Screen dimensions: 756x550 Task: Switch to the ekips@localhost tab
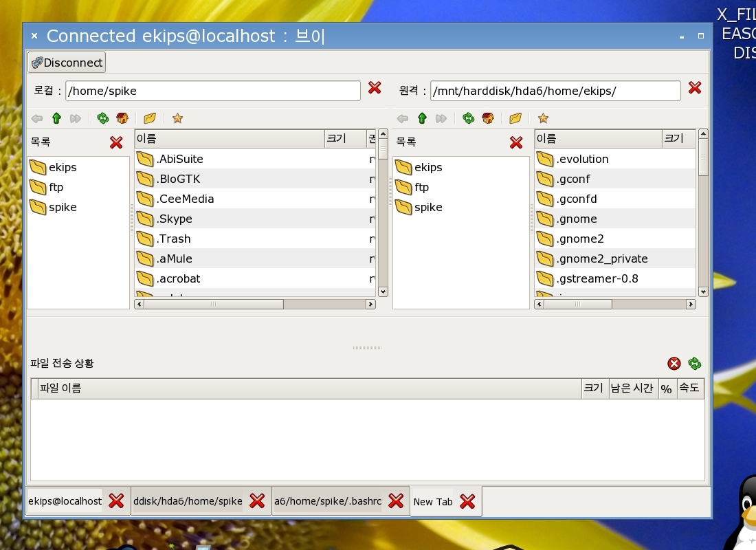(x=65, y=502)
